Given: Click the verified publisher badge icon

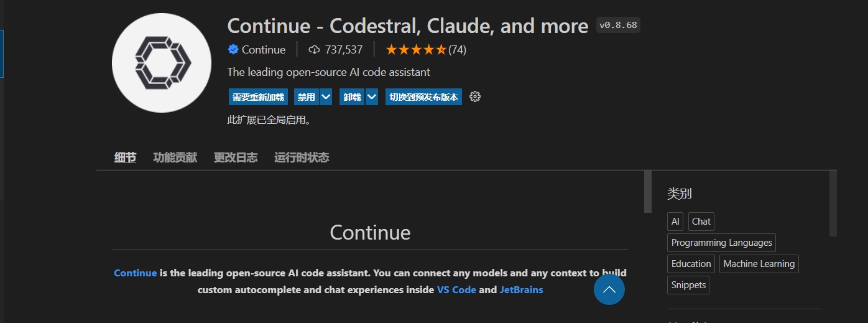Looking at the screenshot, I should (233, 50).
